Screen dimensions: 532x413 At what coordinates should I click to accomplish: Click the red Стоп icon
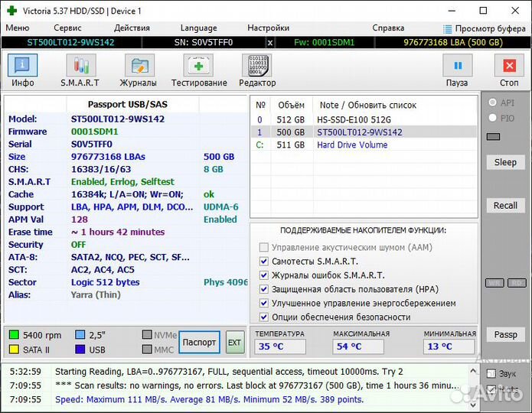pyautogui.click(x=509, y=66)
